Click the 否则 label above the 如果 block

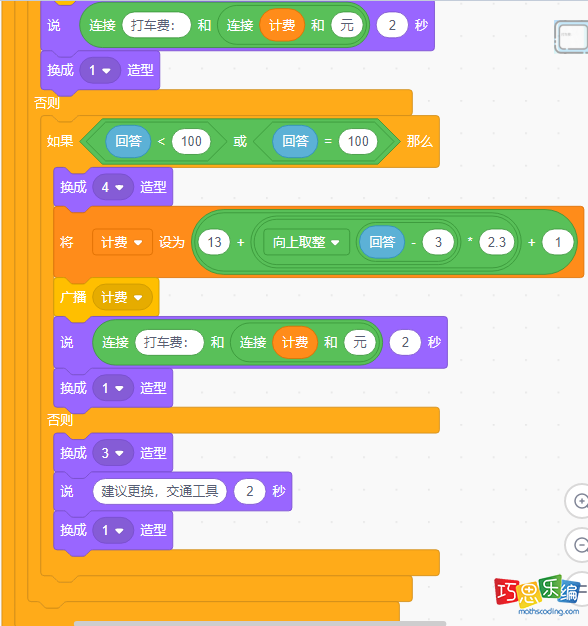click(x=47, y=103)
